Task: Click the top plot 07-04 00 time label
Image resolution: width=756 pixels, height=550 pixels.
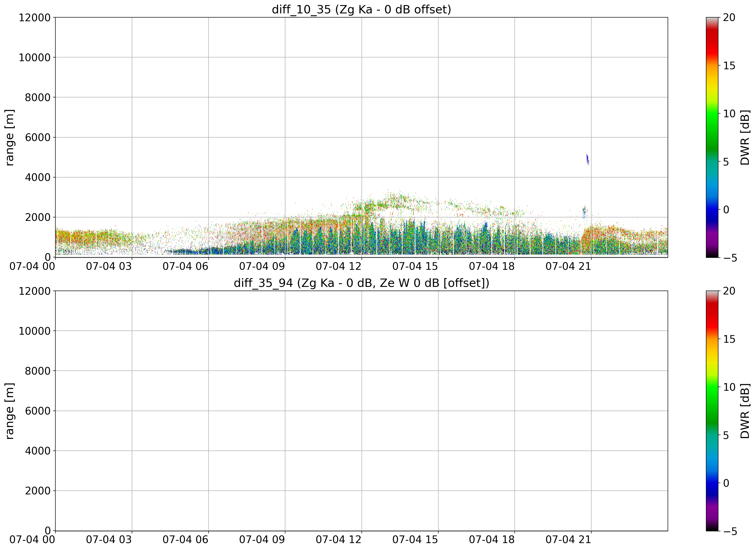Action: [32, 266]
